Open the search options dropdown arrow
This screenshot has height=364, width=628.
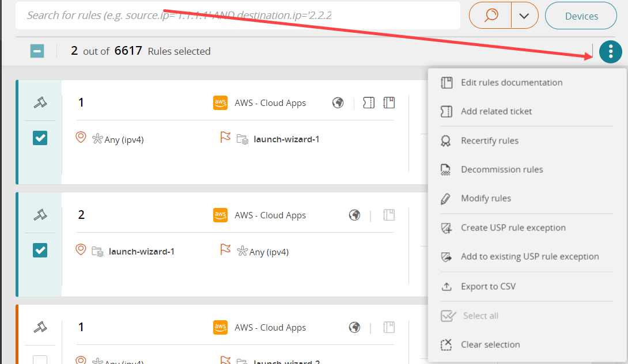pyautogui.click(x=524, y=16)
